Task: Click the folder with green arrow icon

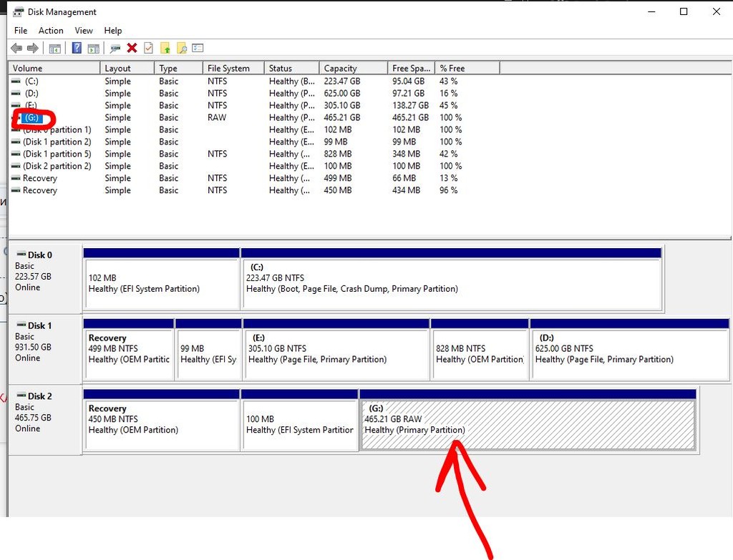Action: [x=165, y=48]
